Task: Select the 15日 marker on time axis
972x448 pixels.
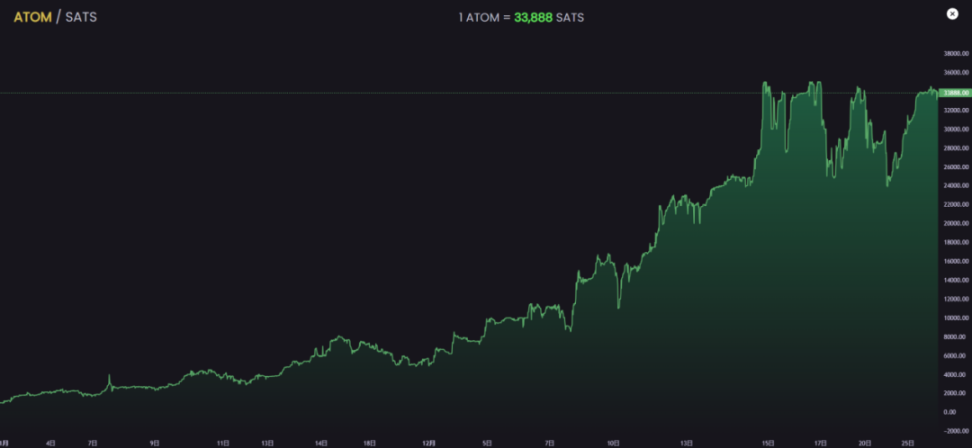Action: [767, 441]
